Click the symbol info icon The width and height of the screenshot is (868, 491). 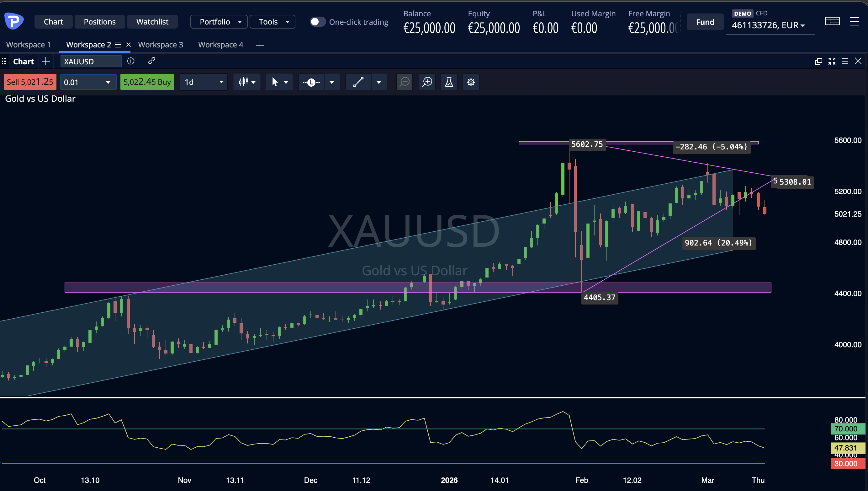[131, 61]
